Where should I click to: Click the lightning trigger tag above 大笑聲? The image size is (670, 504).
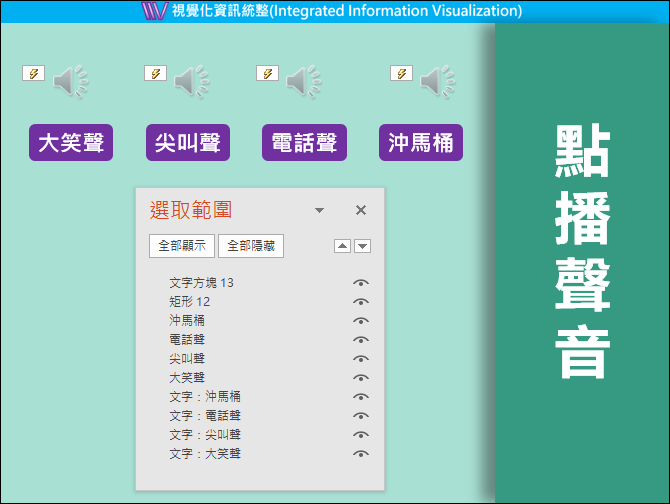click(x=33, y=73)
